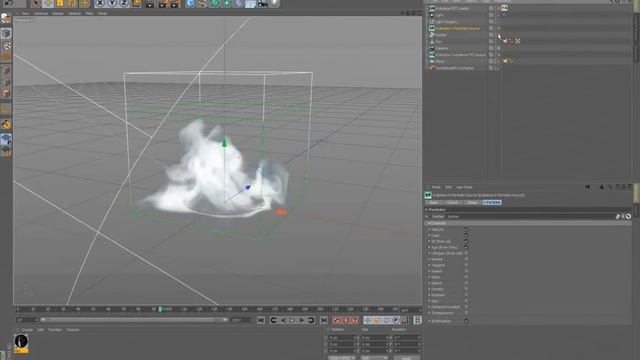Select the Plane object in object manager
The height and width of the screenshot is (360, 640).
(x=440, y=61)
